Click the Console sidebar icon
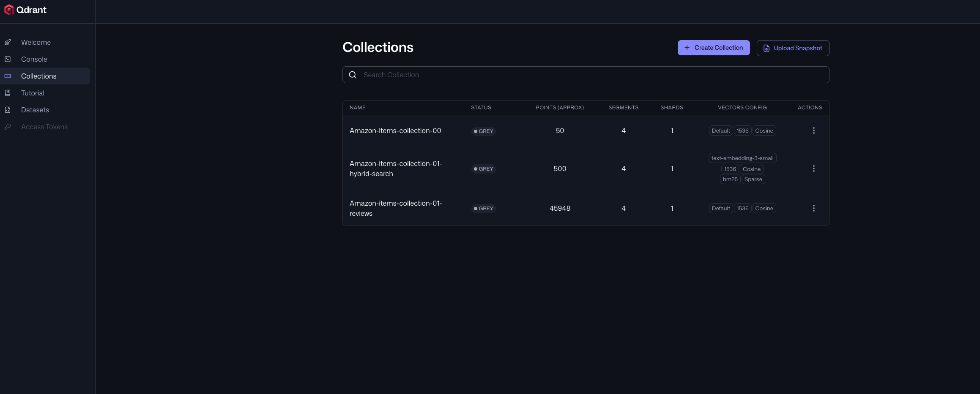Screen dimensions: 980x394 click(x=8, y=59)
